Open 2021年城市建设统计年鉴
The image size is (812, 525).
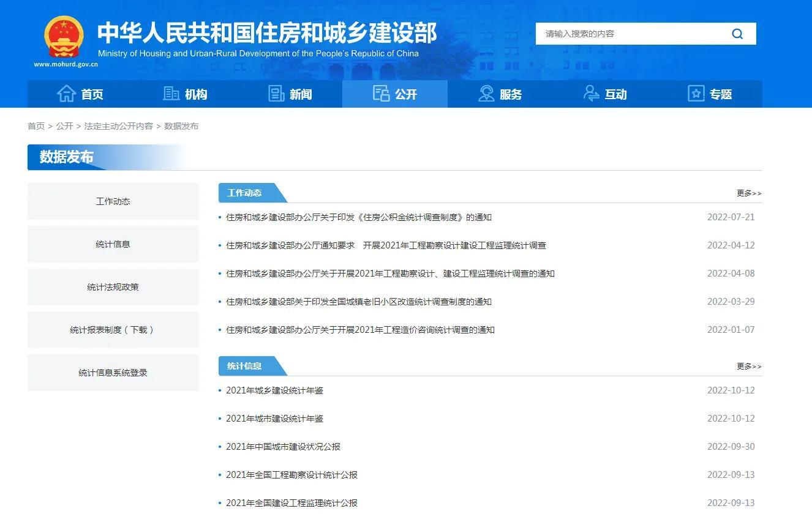[x=274, y=419]
